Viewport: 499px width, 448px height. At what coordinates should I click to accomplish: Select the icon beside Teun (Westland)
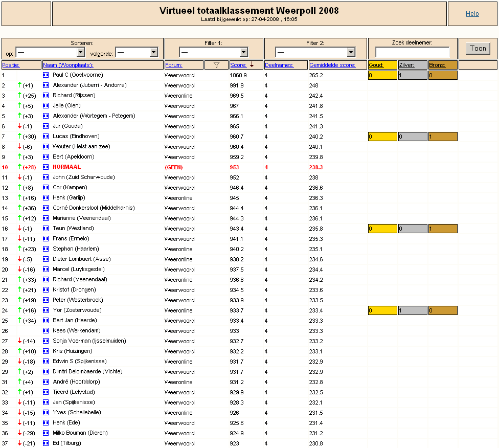(x=46, y=228)
